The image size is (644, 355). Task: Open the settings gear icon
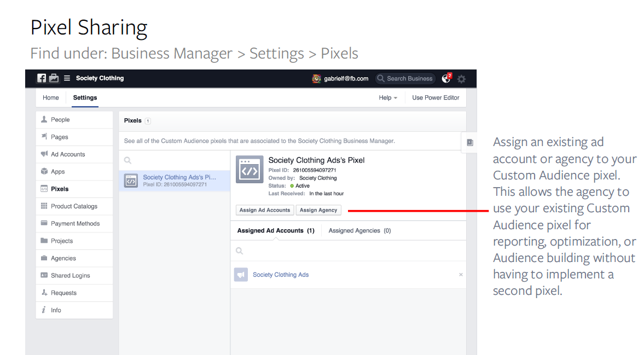coord(462,79)
